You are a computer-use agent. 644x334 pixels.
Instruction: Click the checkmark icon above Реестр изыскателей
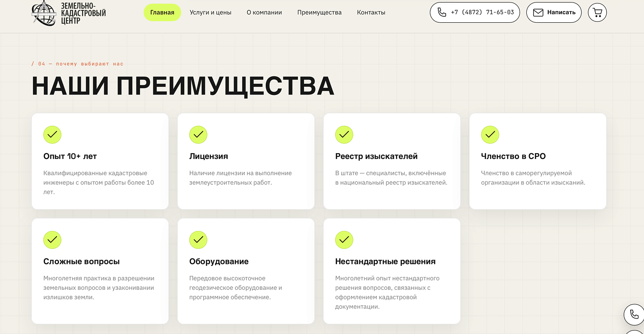point(344,135)
